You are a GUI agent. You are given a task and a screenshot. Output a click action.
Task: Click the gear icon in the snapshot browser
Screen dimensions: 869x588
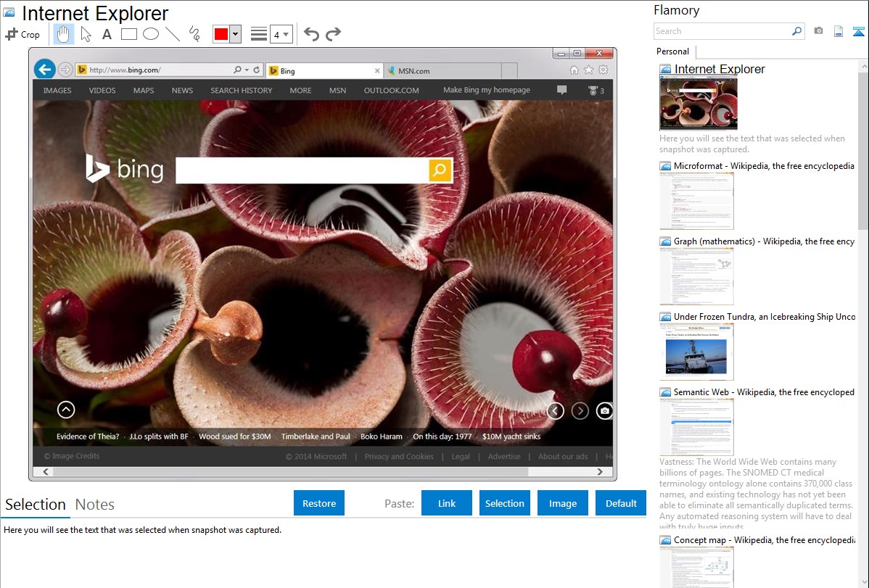click(x=603, y=70)
